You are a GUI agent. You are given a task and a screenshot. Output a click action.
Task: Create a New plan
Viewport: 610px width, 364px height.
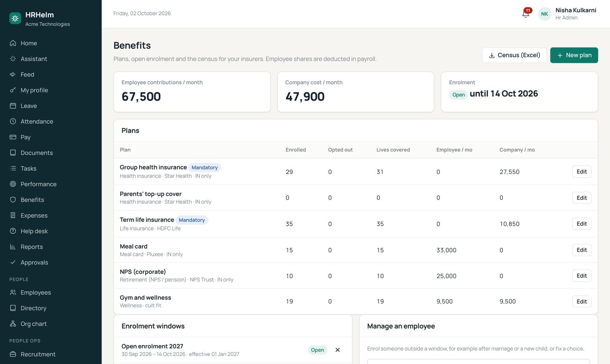[574, 55]
